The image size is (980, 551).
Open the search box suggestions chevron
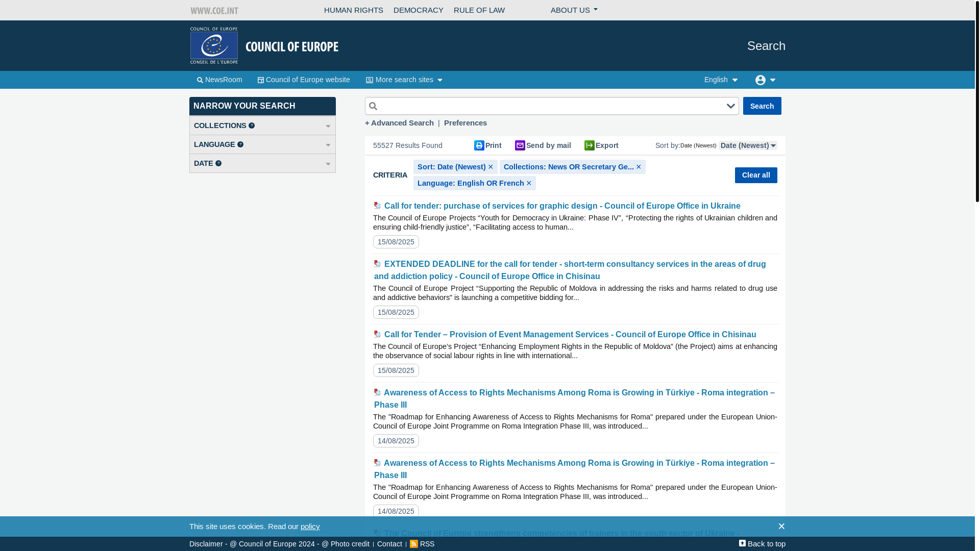[730, 106]
